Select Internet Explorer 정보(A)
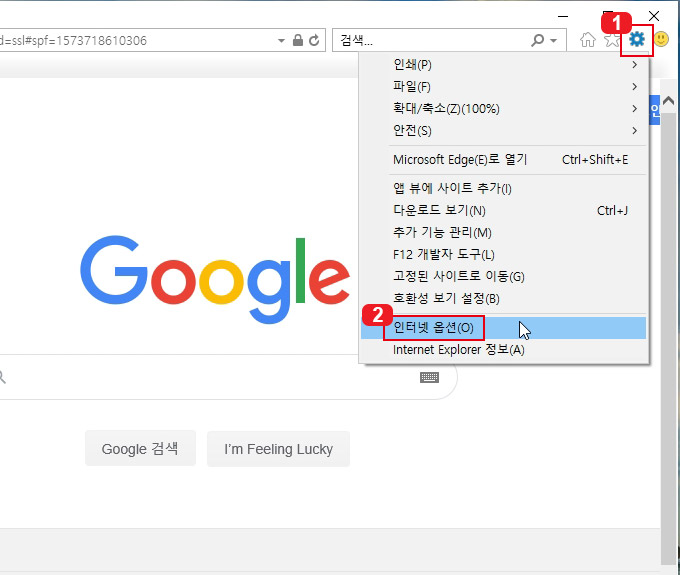 [x=503, y=350]
